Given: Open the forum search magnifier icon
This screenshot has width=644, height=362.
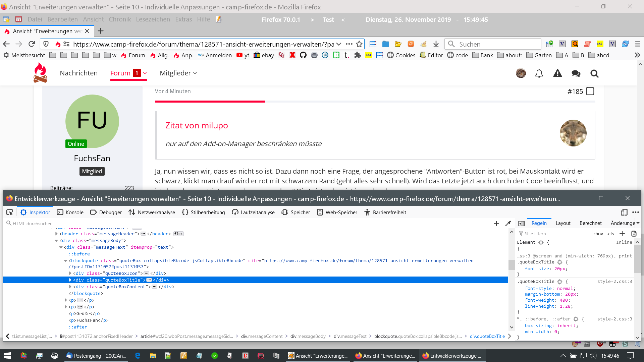Looking at the screenshot, I should 594,73.
